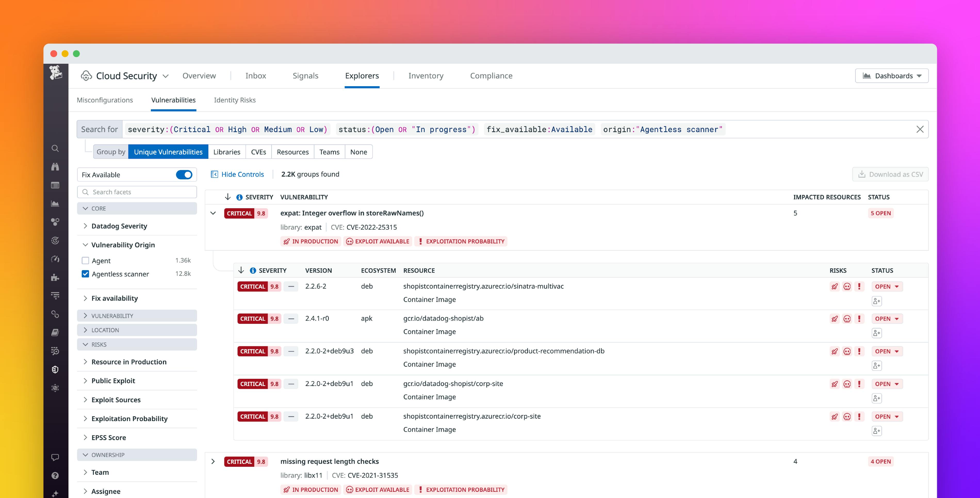The height and width of the screenshot is (498, 980).
Task: Click the edit/pencil risk icon for sinatra-multivac
Action: click(x=835, y=286)
